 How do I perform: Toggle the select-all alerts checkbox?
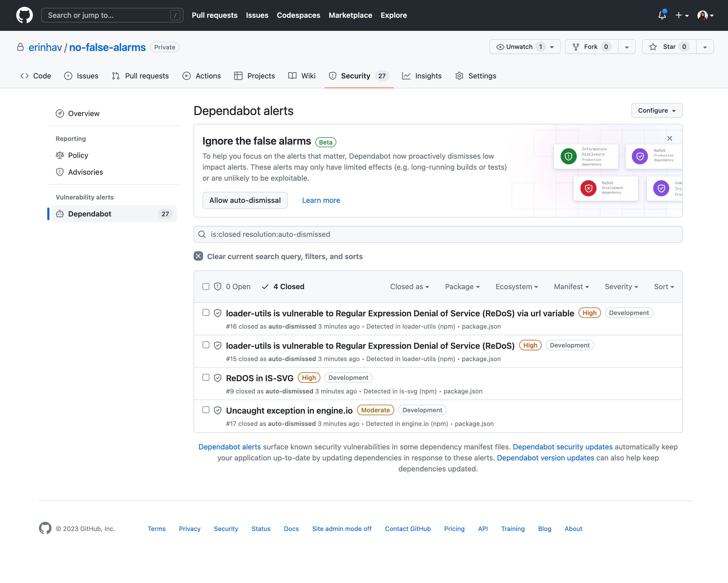coord(206,287)
